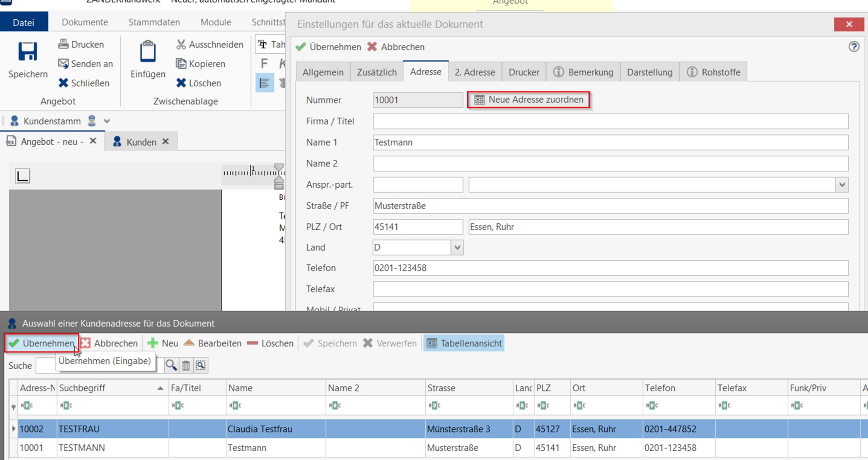
Task: Click the search magnifier icon next to Suche
Action: (x=171, y=365)
